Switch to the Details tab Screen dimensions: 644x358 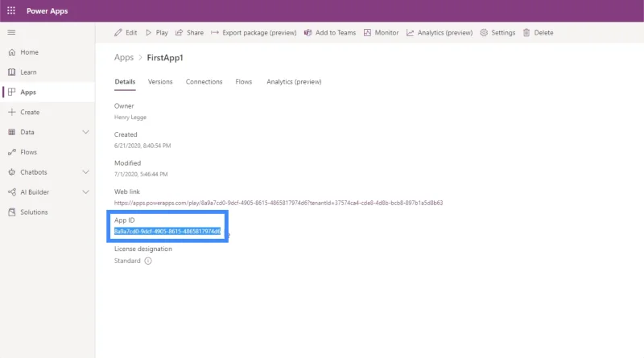pyautogui.click(x=125, y=82)
